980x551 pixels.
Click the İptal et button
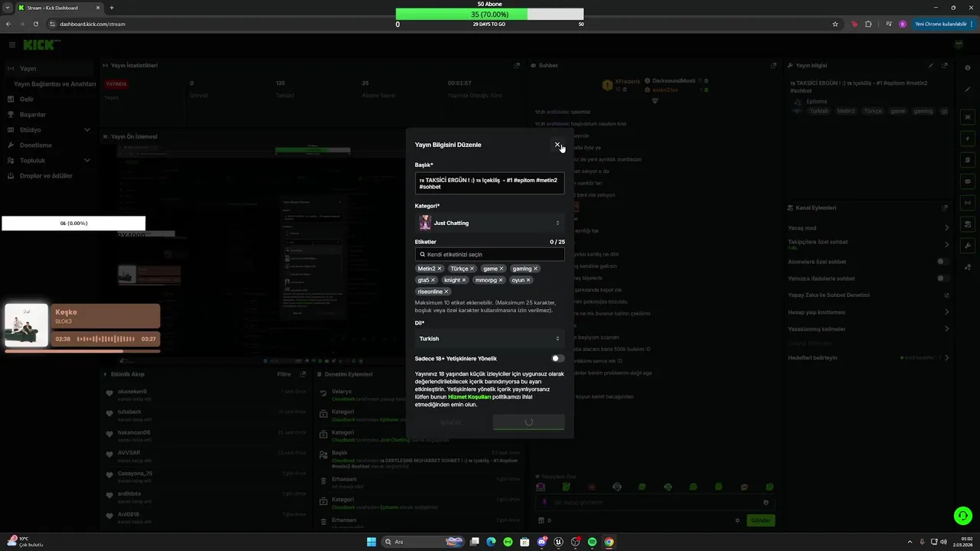pyautogui.click(x=451, y=422)
